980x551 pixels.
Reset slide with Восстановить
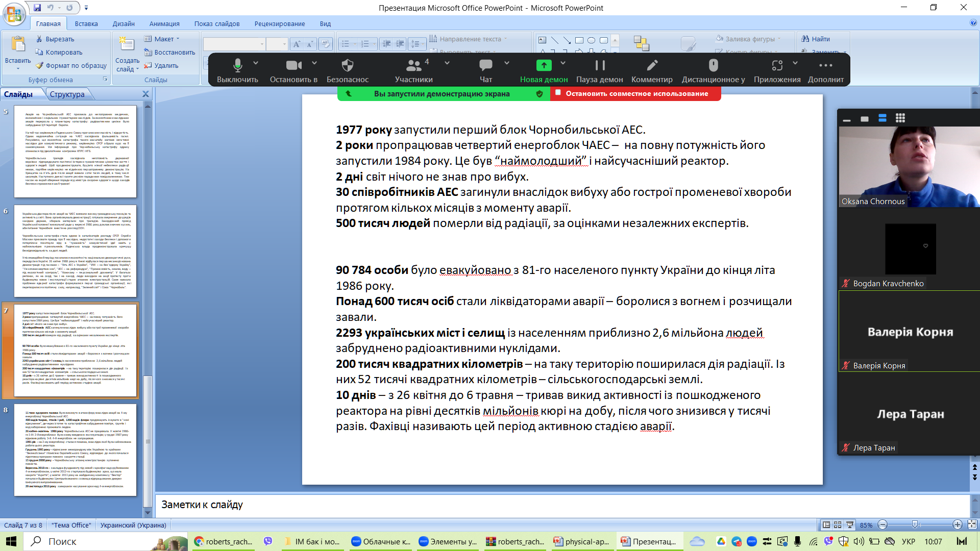(x=170, y=52)
